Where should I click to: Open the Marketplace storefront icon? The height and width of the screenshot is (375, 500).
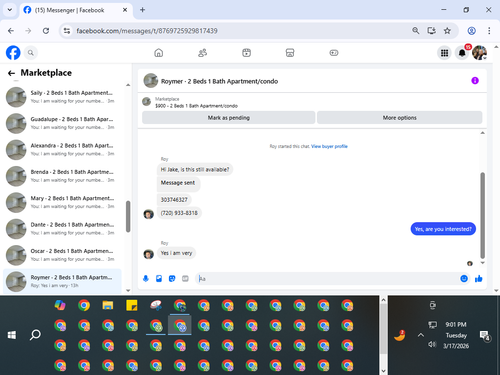[x=290, y=53]
